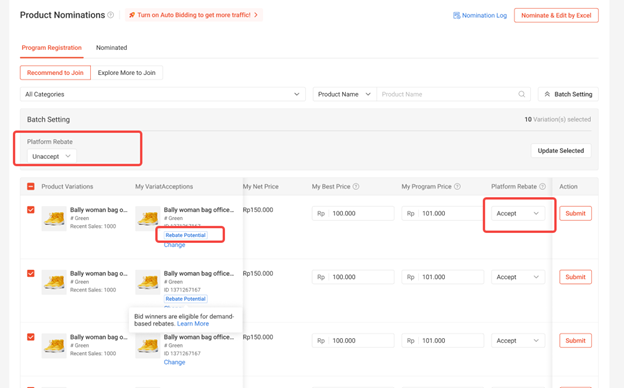Focus Product Name search input field

pyautogui.click(x=448, y=94)
